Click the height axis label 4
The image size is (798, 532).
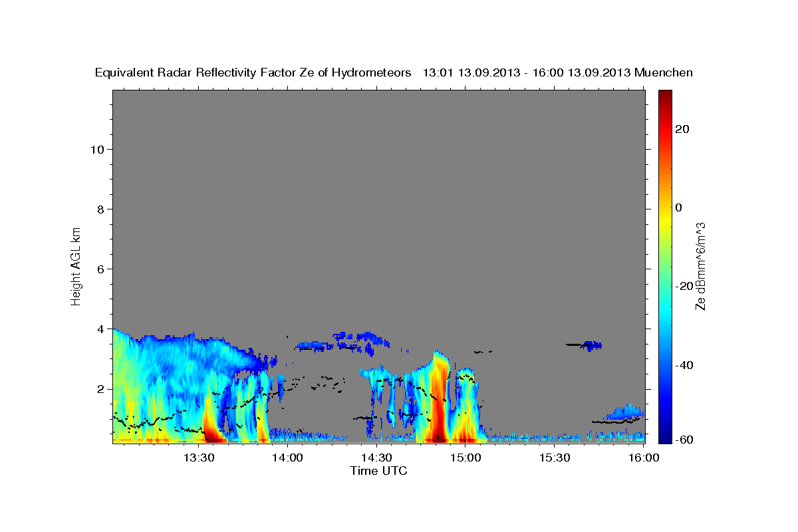pos(101,329)
